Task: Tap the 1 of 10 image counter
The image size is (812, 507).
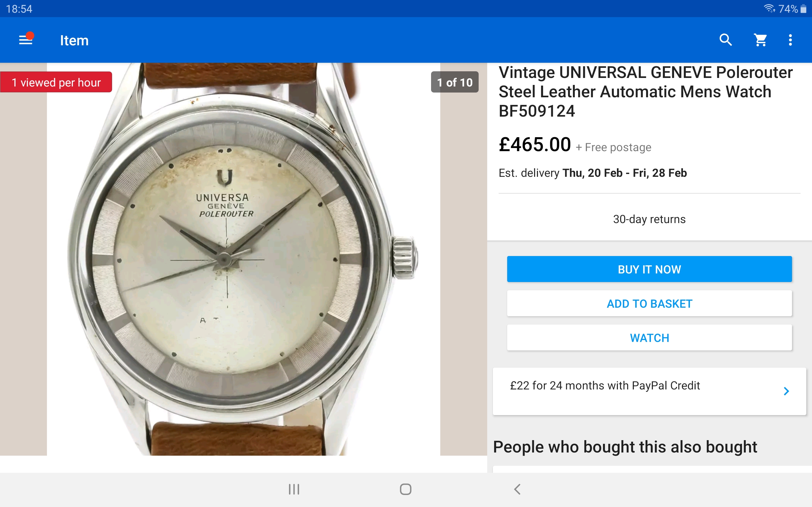Action: click(455, 82)
